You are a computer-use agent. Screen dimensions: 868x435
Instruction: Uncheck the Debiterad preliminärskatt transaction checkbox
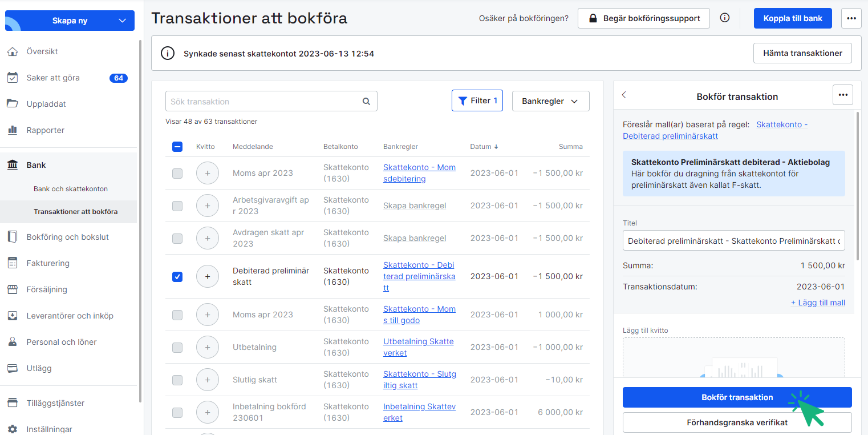(177, 277)
